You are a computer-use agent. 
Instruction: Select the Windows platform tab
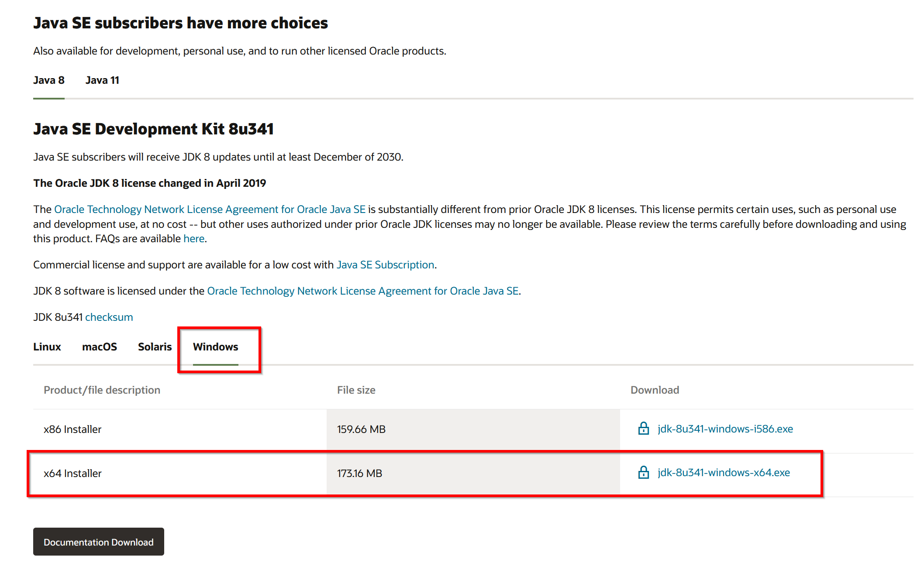216,347
